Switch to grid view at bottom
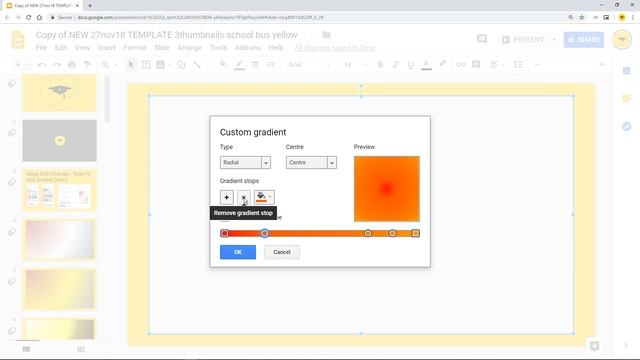Screen dimensions: 640x360 [81, 349]
